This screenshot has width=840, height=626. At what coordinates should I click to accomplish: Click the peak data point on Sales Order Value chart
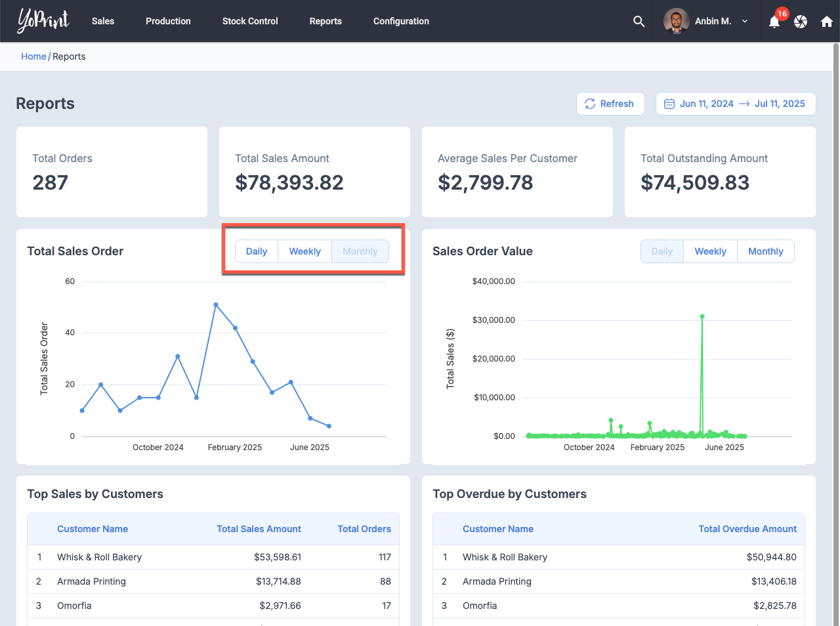point(702,316)
